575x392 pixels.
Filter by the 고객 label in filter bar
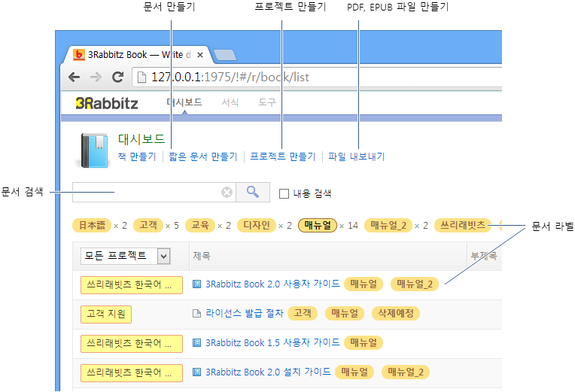148,225
